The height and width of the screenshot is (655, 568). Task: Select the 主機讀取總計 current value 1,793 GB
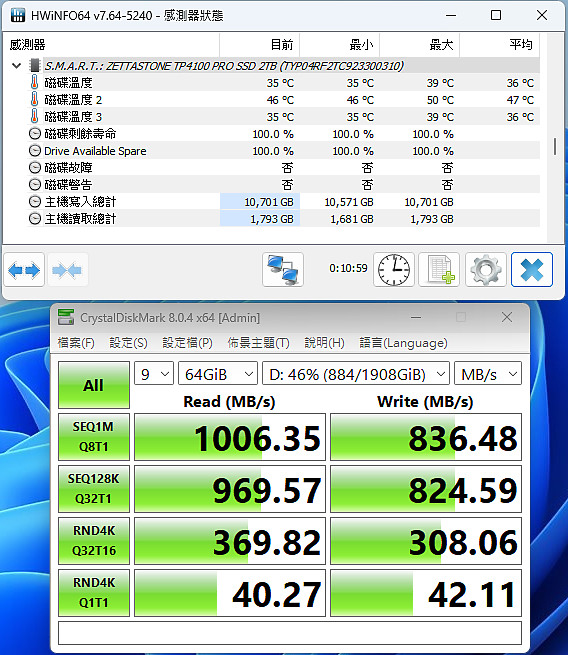point(271,219)
